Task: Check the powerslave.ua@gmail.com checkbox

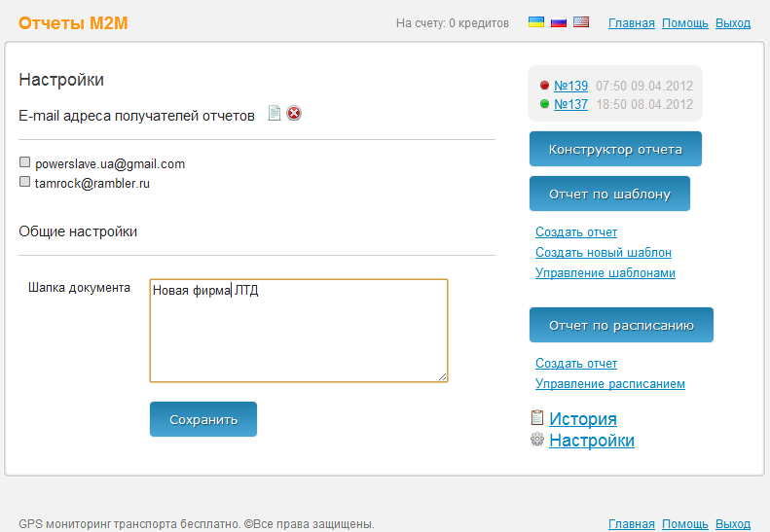Action: [25, 162]
